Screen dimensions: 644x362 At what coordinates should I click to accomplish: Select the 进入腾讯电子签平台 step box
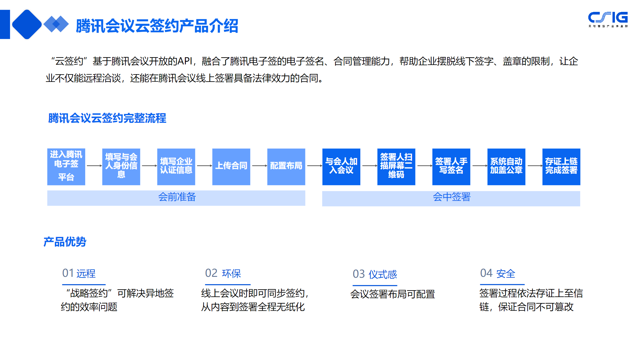pyautogui.click(x=66, y=167)
